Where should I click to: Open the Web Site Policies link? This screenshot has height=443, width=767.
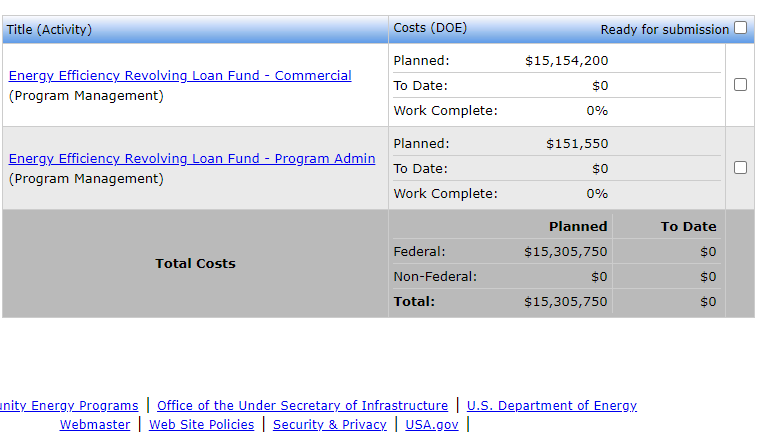click(202, 425)
